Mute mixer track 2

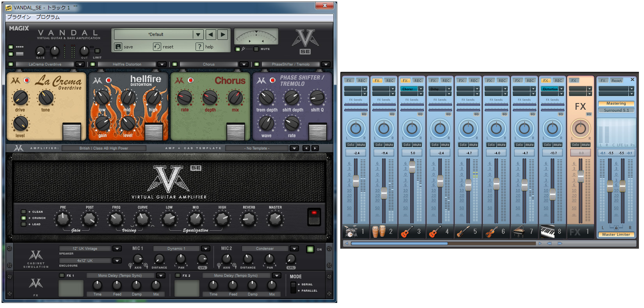pyautogui.click(x=389, y=145)
